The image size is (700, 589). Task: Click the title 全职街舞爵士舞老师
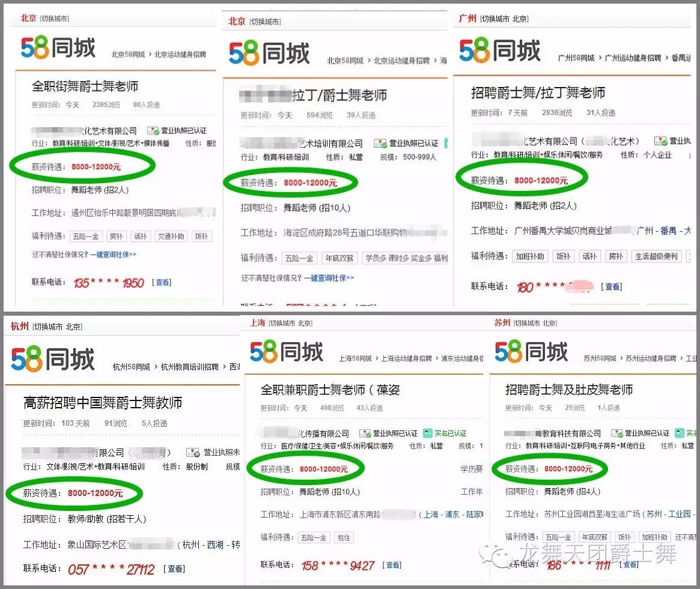84,86
